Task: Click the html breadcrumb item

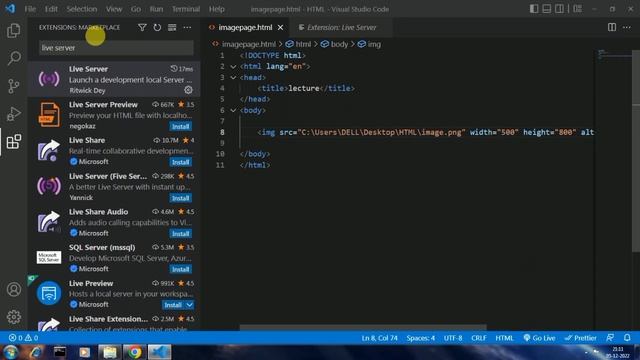Action: pos(298,44)
